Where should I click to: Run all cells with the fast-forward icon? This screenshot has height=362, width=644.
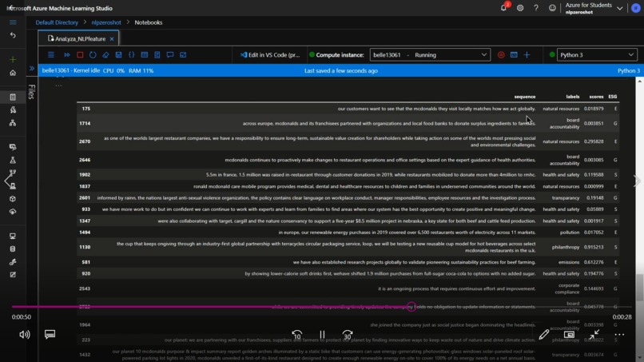point(67,54)
